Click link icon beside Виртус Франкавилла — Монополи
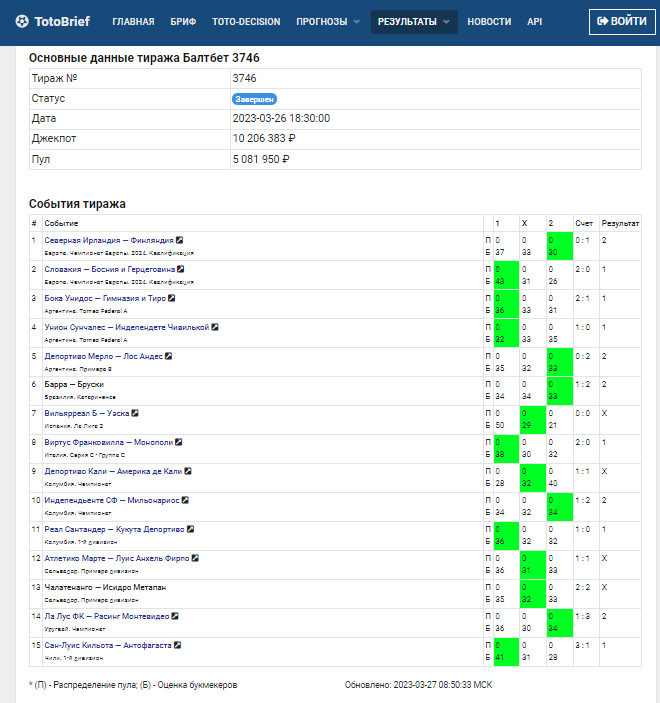 [x=179, y=441]
